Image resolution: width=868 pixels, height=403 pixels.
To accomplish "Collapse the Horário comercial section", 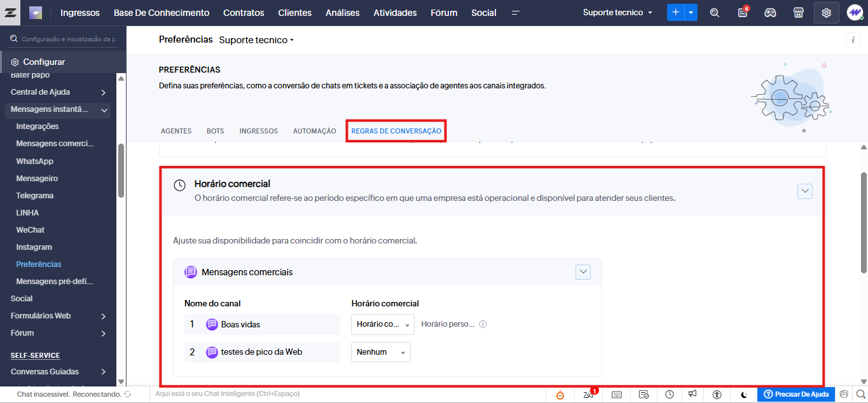I will point(804,191).
